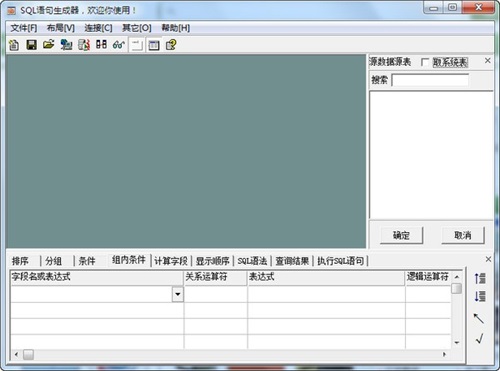The width and height of the screenshot is (500, 371).
Task: Click the grid horizontal scrollbar right arrow
Action: 444,354
